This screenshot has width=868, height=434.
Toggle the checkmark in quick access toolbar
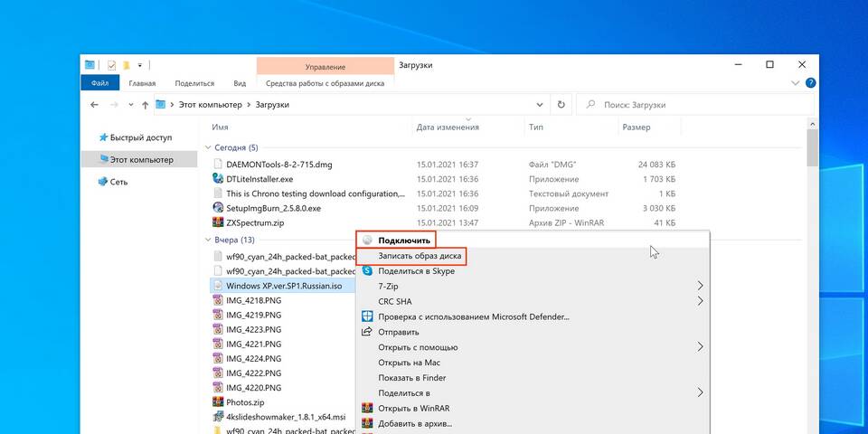coord(111,65)
